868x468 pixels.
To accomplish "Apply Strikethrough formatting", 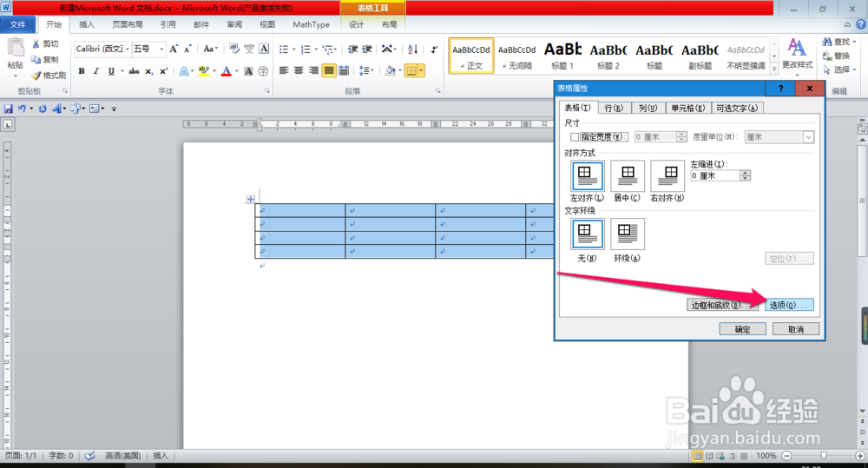I will (134, 71).
